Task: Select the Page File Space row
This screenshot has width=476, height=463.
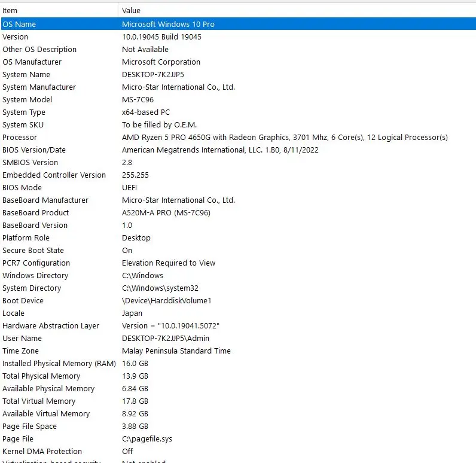Action: click(x=238, y=427)
